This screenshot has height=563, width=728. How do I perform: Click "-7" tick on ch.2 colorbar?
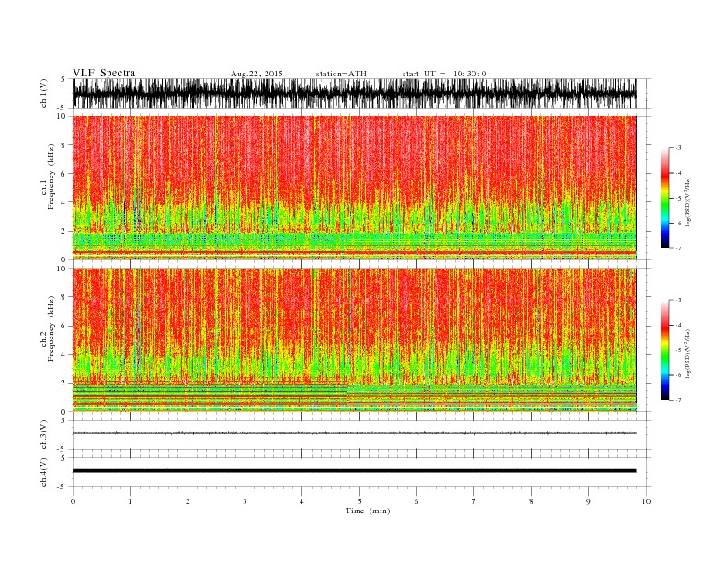tap(677, 400)
